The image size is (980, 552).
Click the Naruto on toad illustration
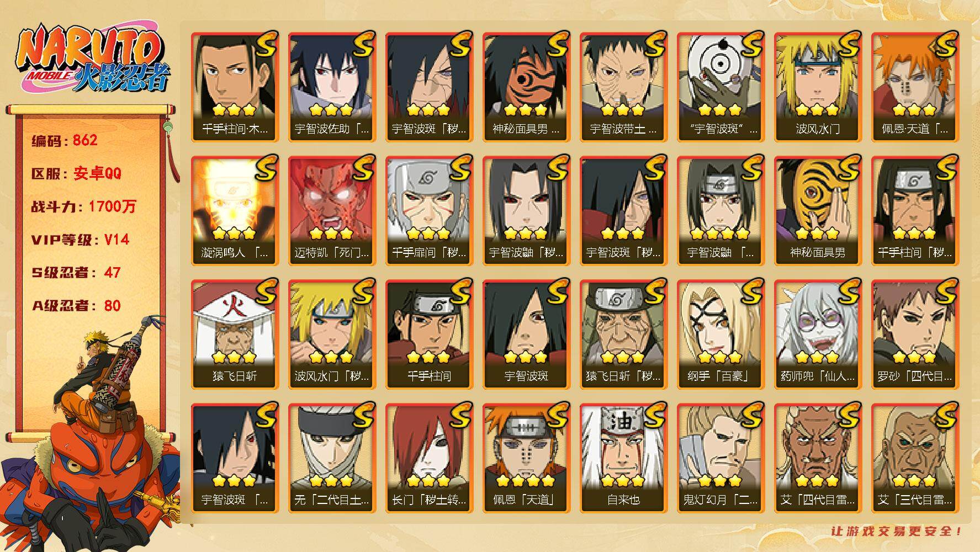point(91,436)
